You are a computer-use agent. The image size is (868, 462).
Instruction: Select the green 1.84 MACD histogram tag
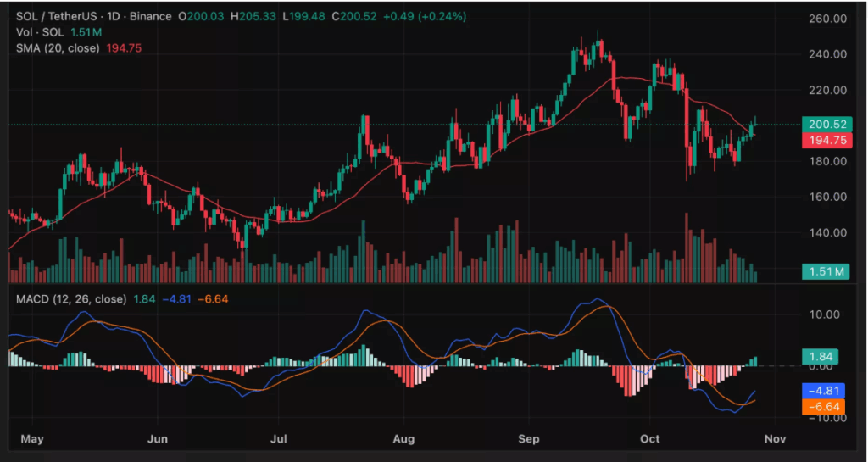[819, 358]
